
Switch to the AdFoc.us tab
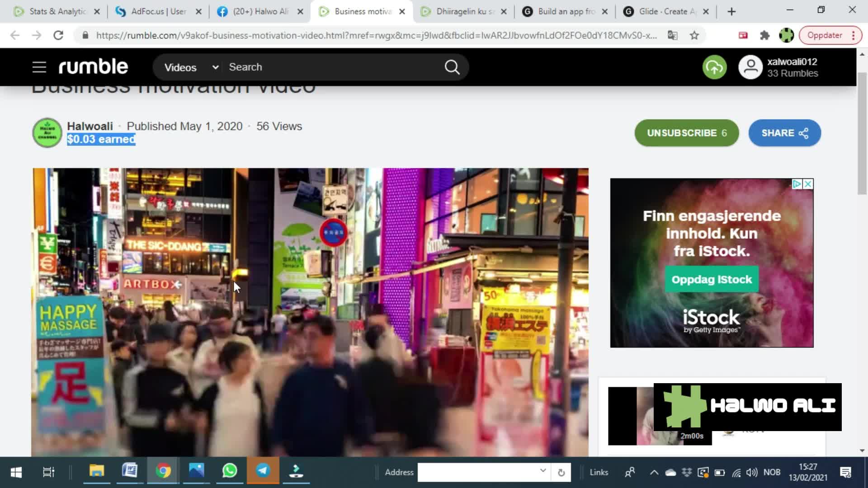coord(158,11)
